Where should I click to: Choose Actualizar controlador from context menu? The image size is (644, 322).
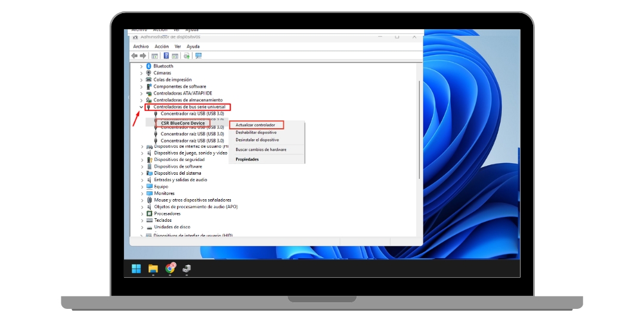pos(256,125)
